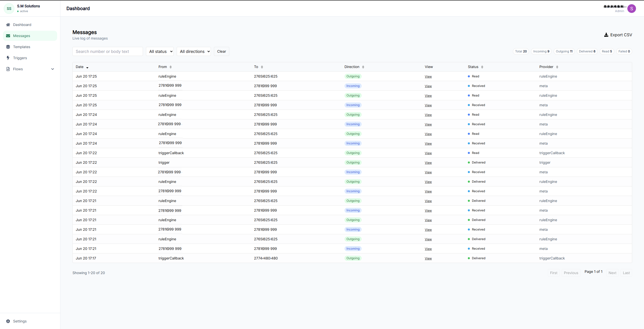644x329 pixels.
Task: Click the SS organization avatar
Action: coord(9,9)
